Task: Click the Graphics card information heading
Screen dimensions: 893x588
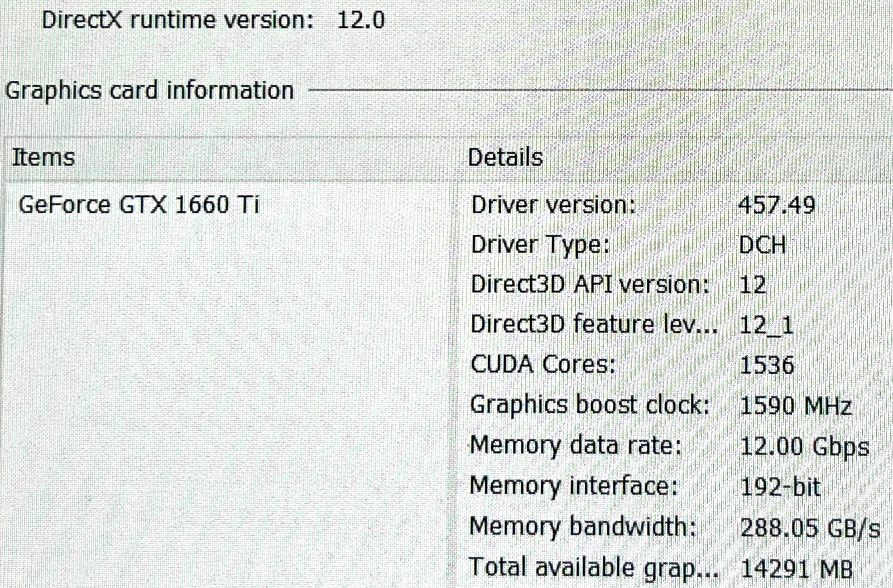Action: 150,90
